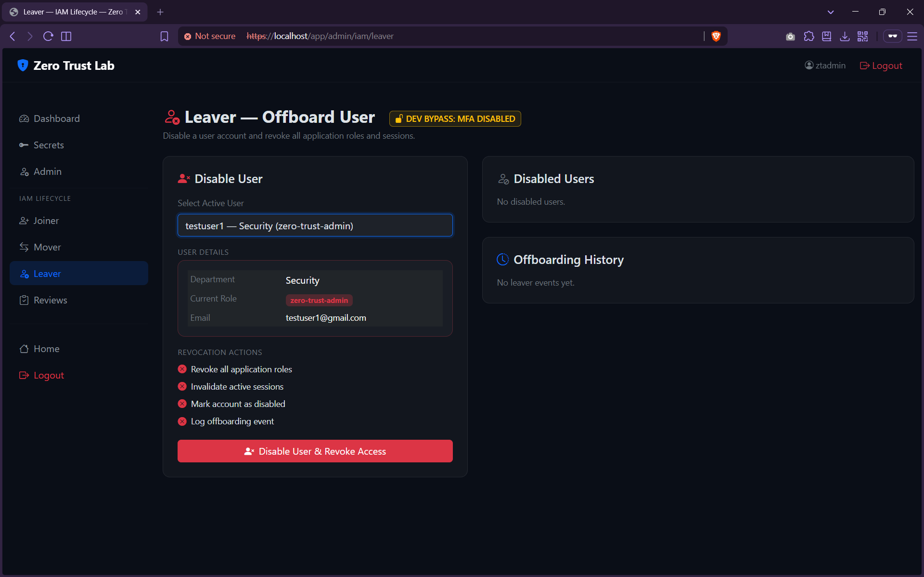The height and width of the screenshot is (577, 924).
Task: Navigate to Joiner in sidebar
Action: point(46,221)
